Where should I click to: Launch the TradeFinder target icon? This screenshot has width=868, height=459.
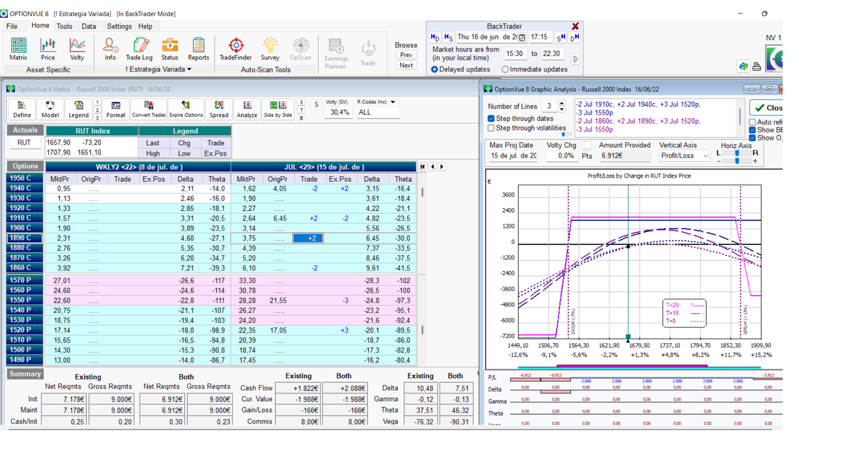(x=236, y=49)
